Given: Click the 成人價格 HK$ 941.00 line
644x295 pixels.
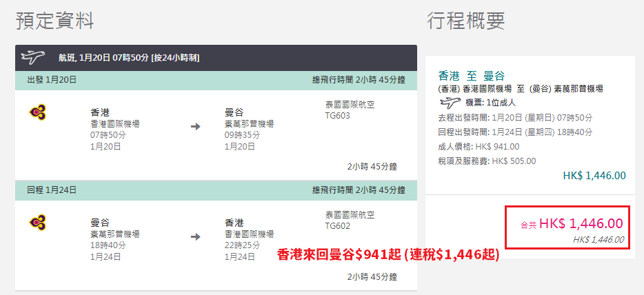Looking at the screenshot, I should click(x=479, y=147).
